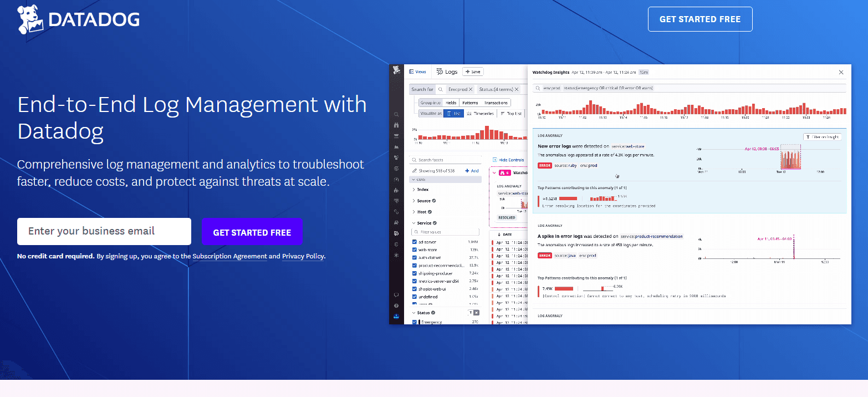
Task: Click the sidebar search magnifier icon
Action: 396,115
